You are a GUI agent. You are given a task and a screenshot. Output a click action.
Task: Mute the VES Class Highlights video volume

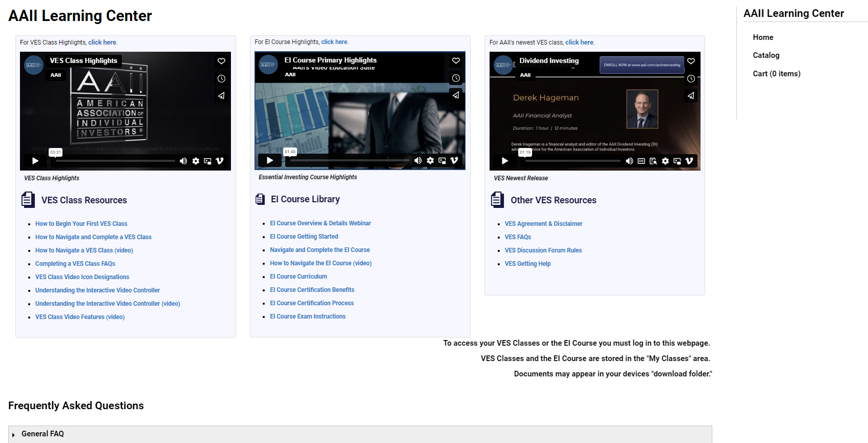183,161
